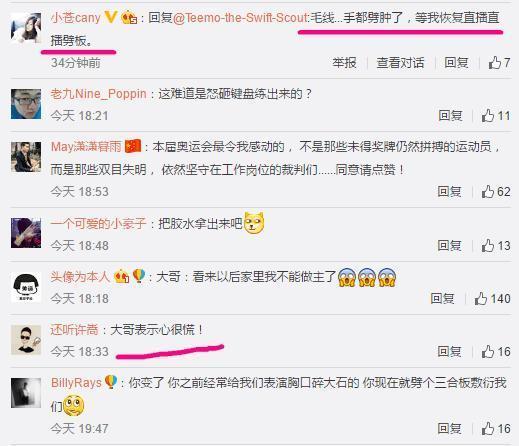
Task: Like BillyRays' comment posted 19:47
Action: coord(496,429)
